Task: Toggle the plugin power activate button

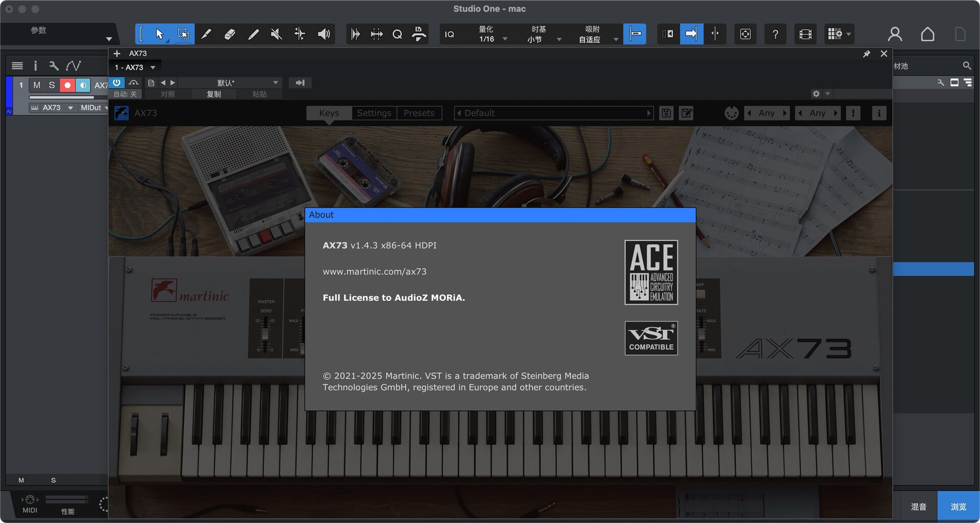Action: click(117, 82)
